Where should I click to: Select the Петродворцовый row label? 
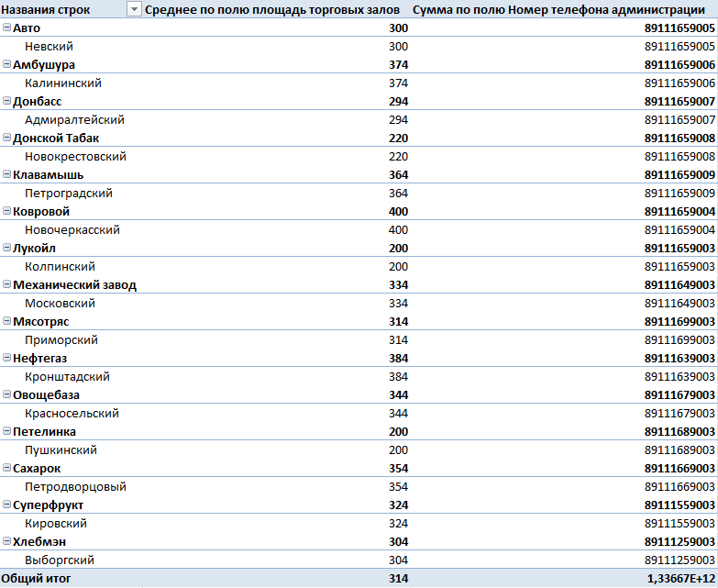click(x=75, y=486)
